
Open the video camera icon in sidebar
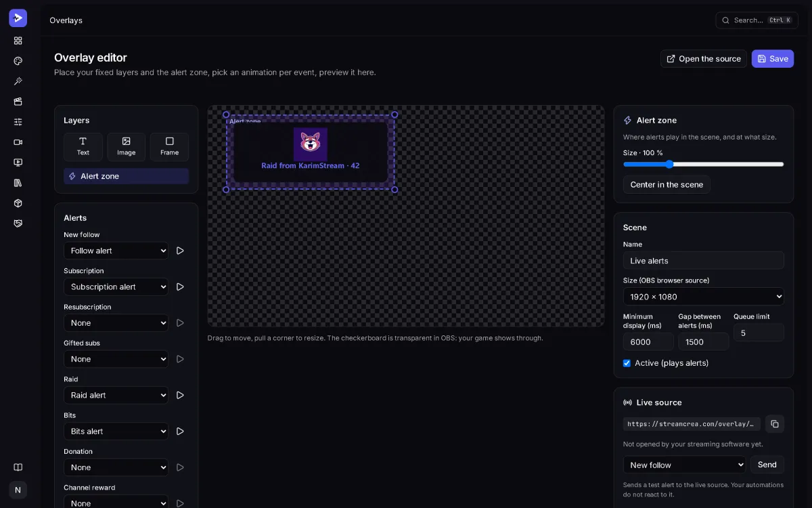(18, 142)
